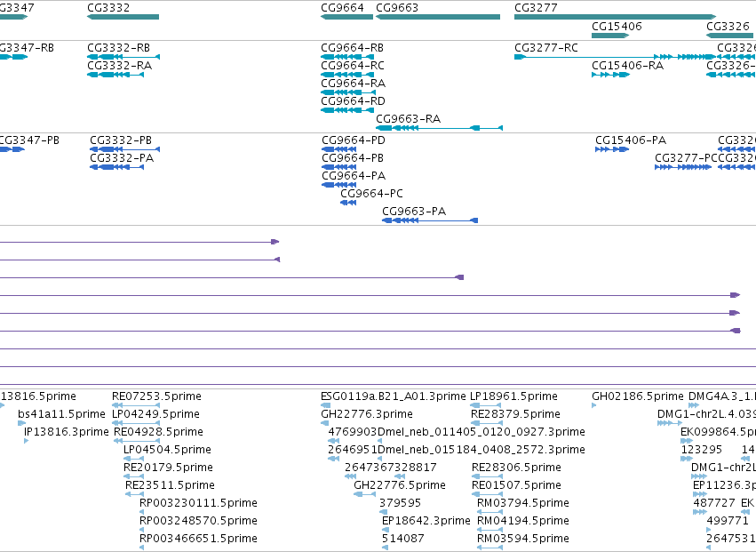Select protein CG9664-PD
Image resolution: width=756 pixels, height=552 pixels.
[x=339, y=149]
